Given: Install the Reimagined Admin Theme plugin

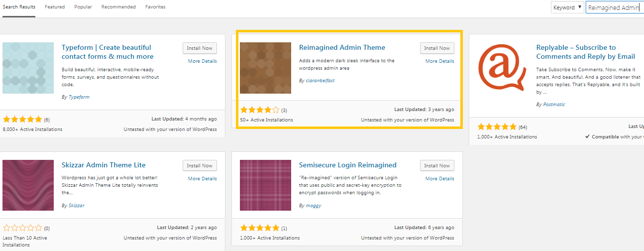Looking at the screenshot, I should [x=437, y=48].
